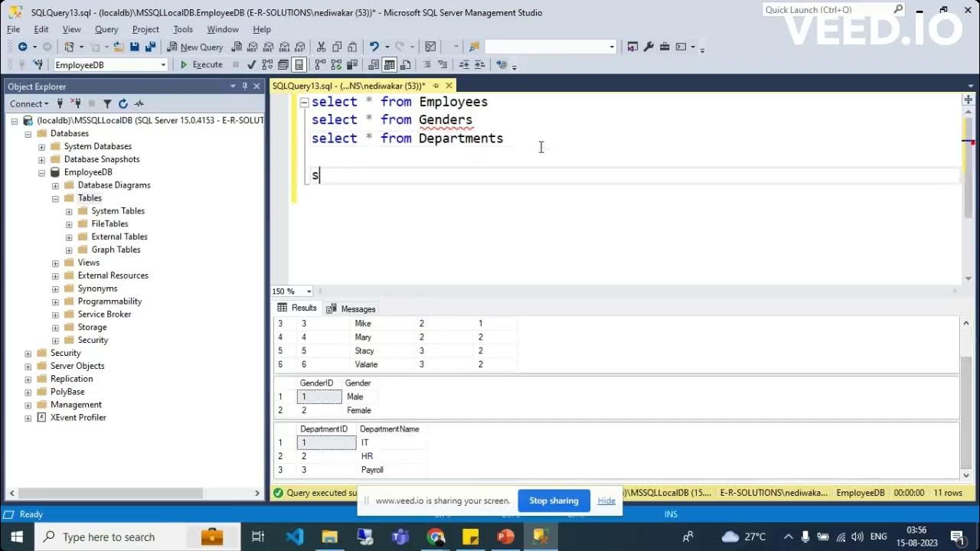The image size is (980, 551).
Task: Click the Cut scissors icon
Action: coord(321,47)
